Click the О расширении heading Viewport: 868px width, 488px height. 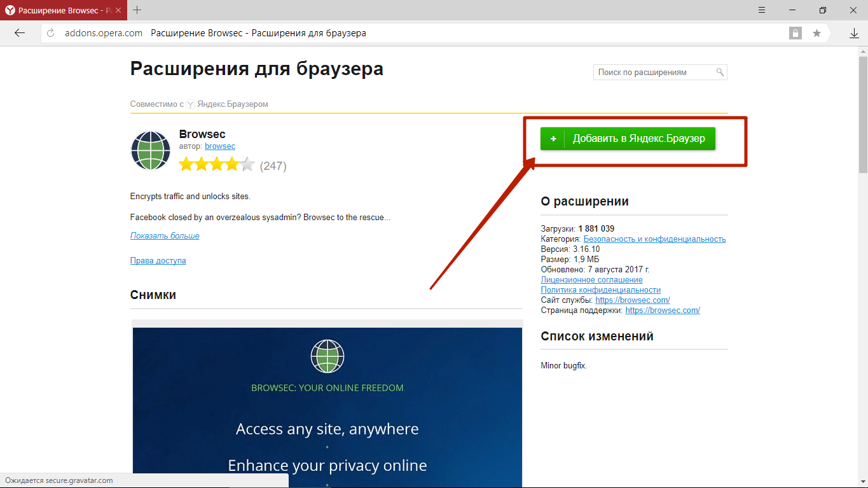(x=585, y=201)
